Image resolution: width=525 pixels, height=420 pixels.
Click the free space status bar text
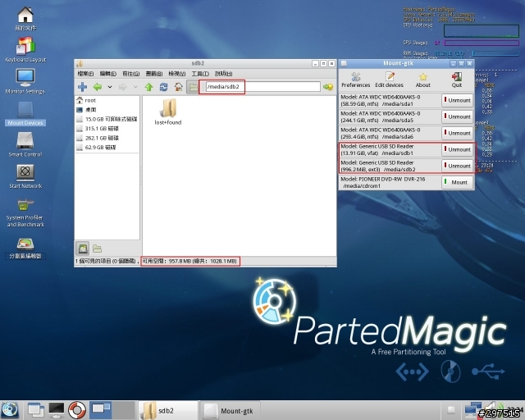pos(189,261)
